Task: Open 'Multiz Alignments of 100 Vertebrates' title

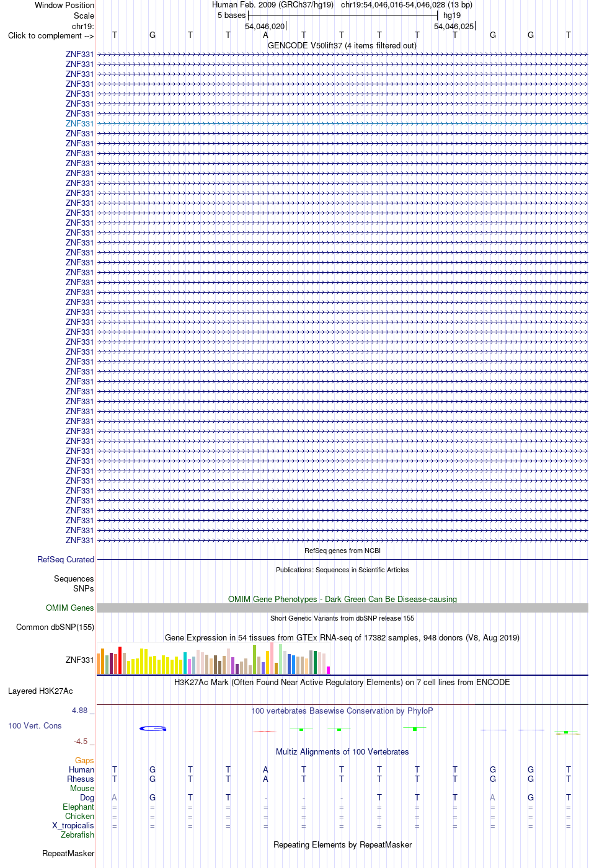Action: [x=342, y=751]
